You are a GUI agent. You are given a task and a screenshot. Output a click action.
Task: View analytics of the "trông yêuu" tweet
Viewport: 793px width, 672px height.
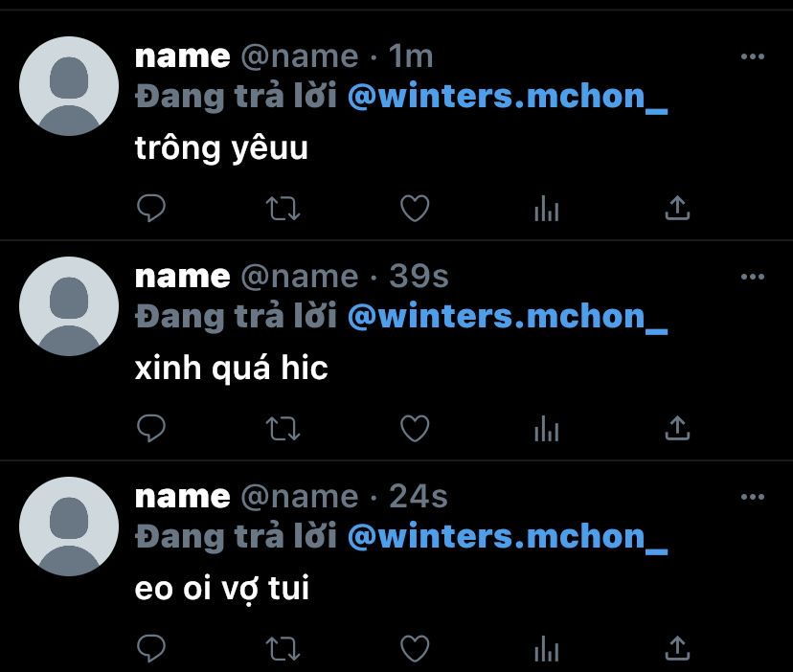point(547,209)
